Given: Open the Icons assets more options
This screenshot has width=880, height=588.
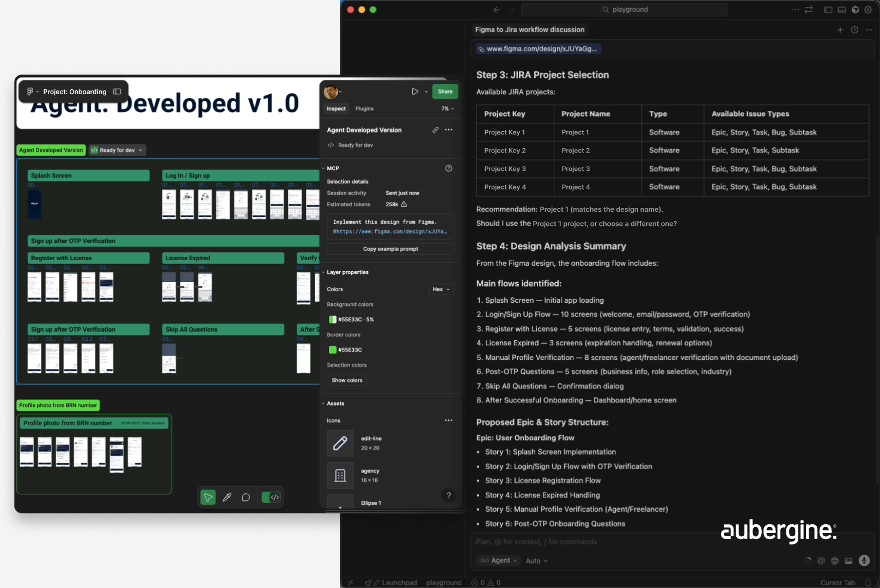Looking at the screenshot, I should 449,420.
